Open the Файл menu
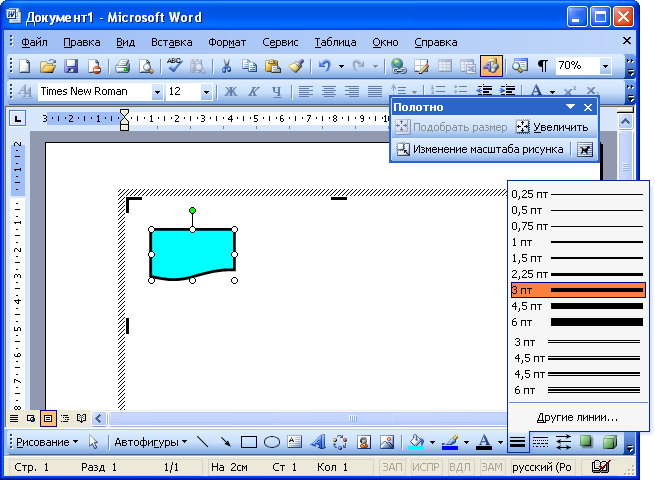This screenshot has height=480, width=655. pos(34,42)
